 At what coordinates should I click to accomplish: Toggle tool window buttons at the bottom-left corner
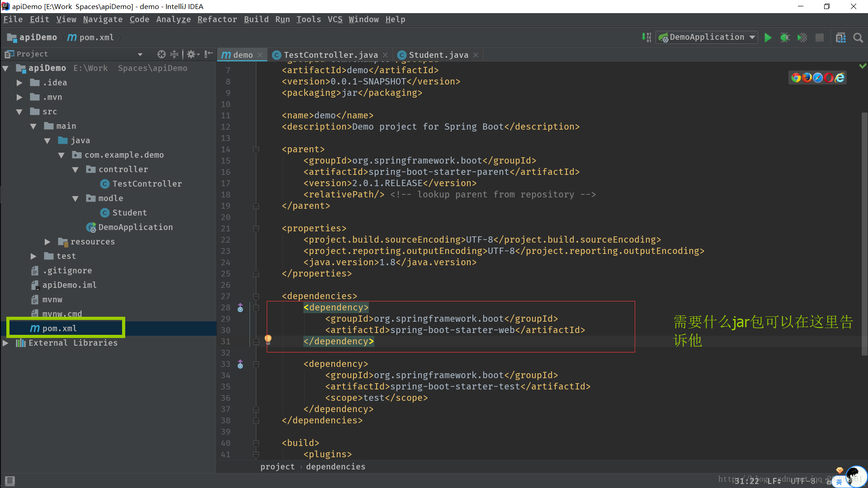pos(9,481)
